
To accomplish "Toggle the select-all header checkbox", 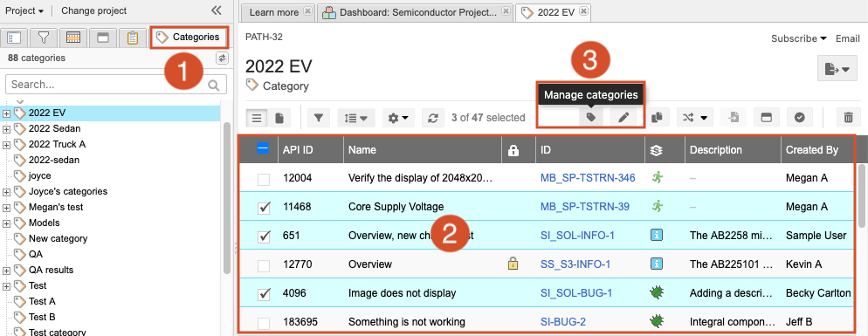I will 263,148.
